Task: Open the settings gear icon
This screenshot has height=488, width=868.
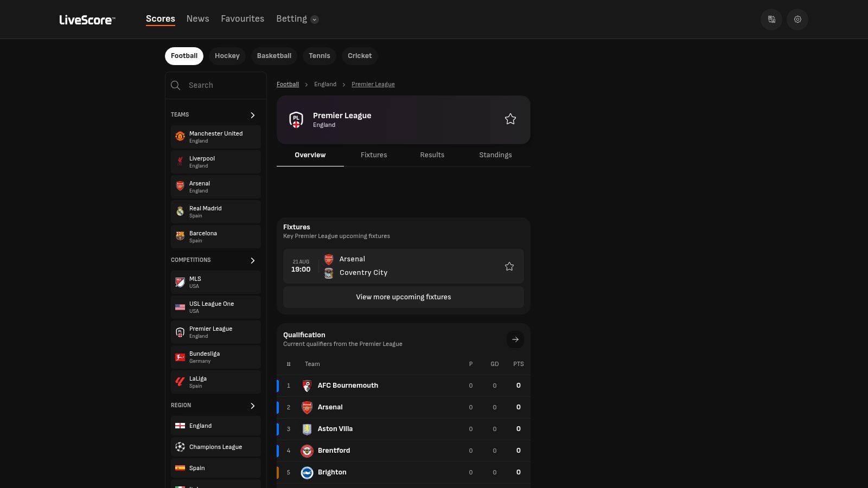Action: pos(797,20)
